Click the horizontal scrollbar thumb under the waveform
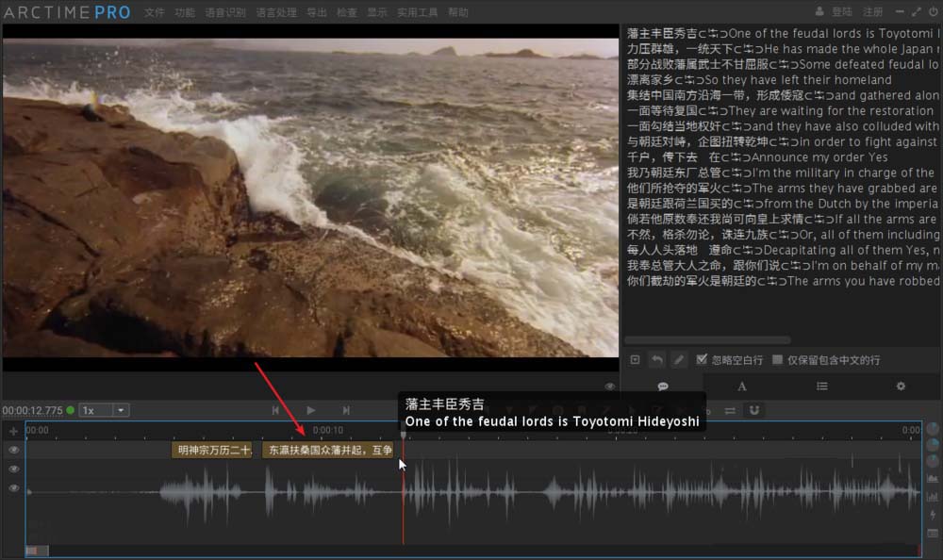 [x=38, y=551]
